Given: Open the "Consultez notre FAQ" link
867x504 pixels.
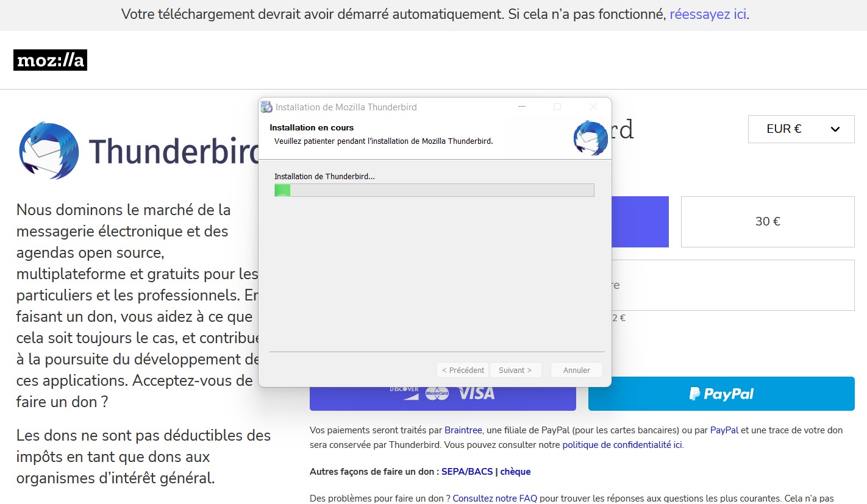Looking at the screenshot, I should click(494, 499).
